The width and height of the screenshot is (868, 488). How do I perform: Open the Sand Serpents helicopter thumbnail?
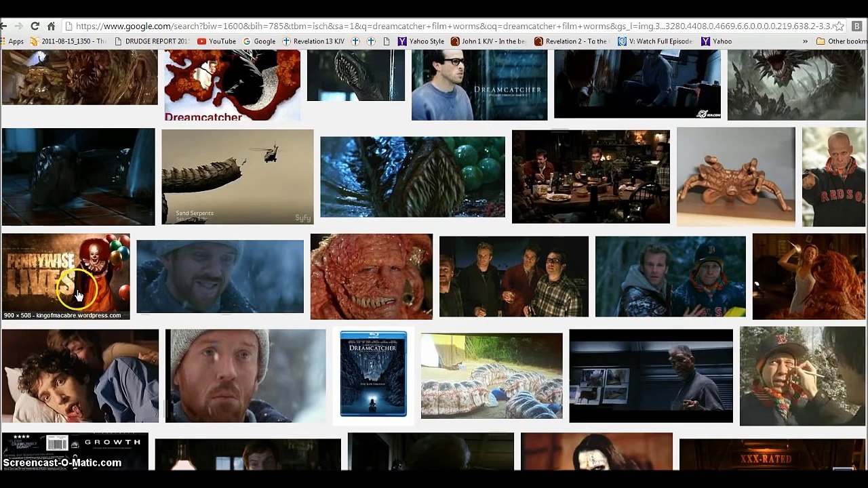pyautogui.click(x=237, y=177)
